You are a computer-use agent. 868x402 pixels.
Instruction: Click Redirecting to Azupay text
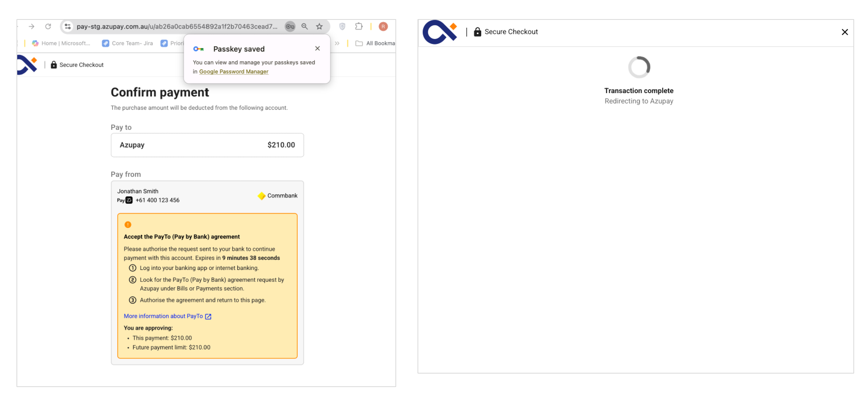639,101
